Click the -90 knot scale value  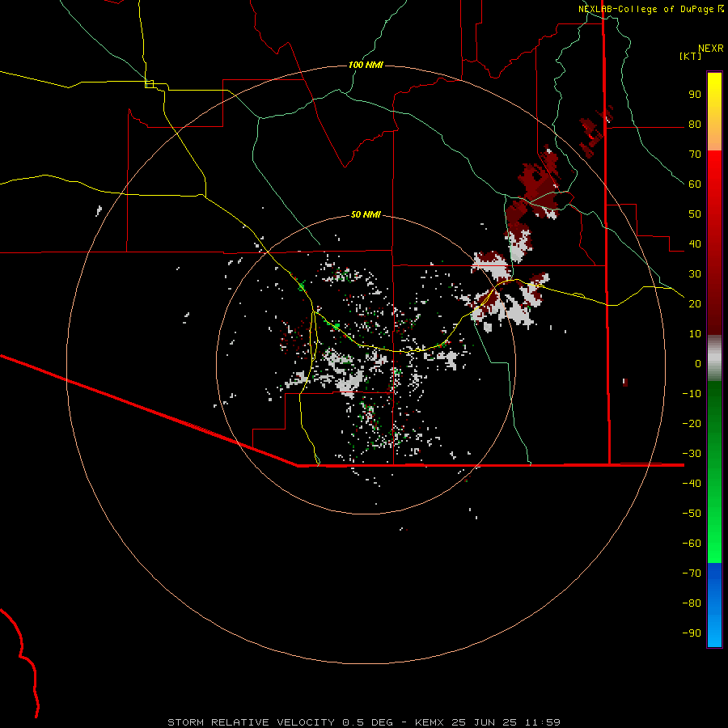click(692, 633)
